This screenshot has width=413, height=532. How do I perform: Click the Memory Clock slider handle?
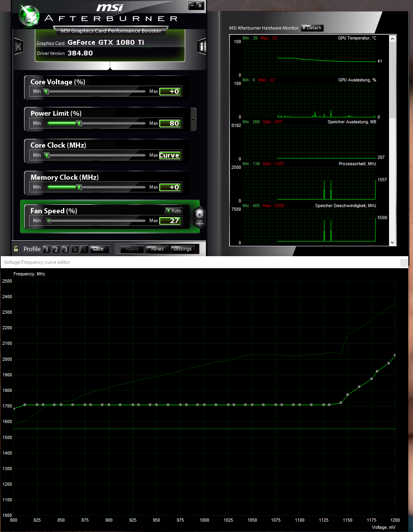pos(79,187)
